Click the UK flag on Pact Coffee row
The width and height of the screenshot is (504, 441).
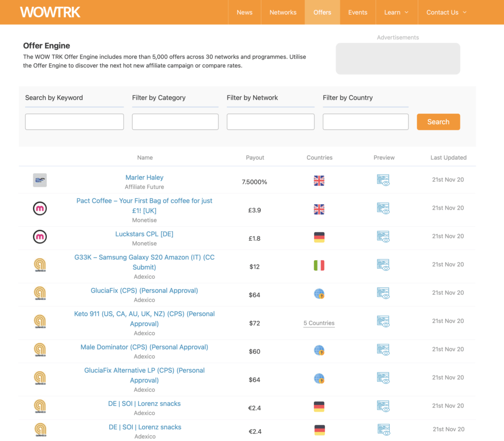(x=319, y=209)
